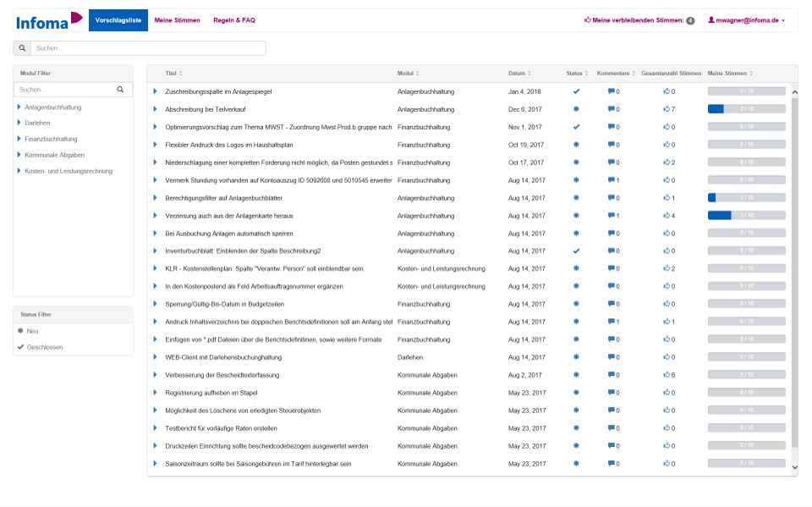
Task: Click the search icon in Modul Filter box
Action: click(120, 90)
